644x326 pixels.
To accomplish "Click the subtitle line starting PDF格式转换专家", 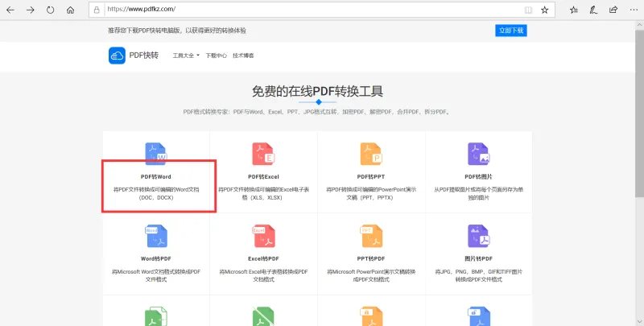I will point(316,112).
